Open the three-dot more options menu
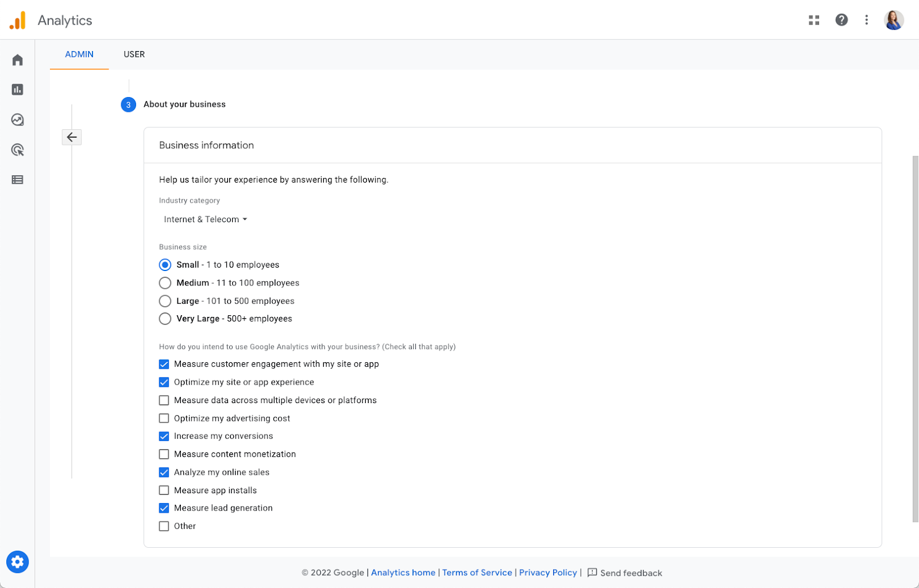 point(867,20)
